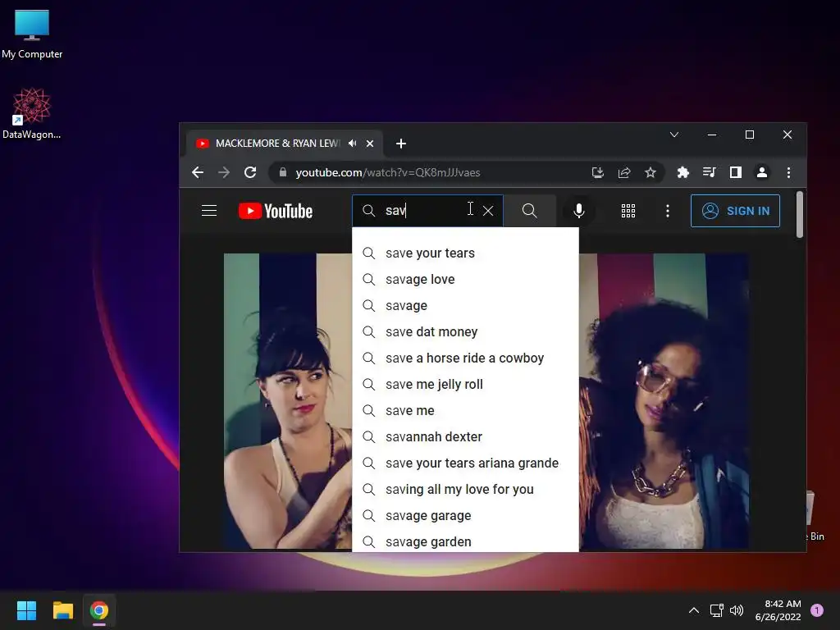Image resolution: width=840 pixels, height=630 pixels.
Task: Select suggestion "save me jelly roll"
Action: click(x=465, y=384)
